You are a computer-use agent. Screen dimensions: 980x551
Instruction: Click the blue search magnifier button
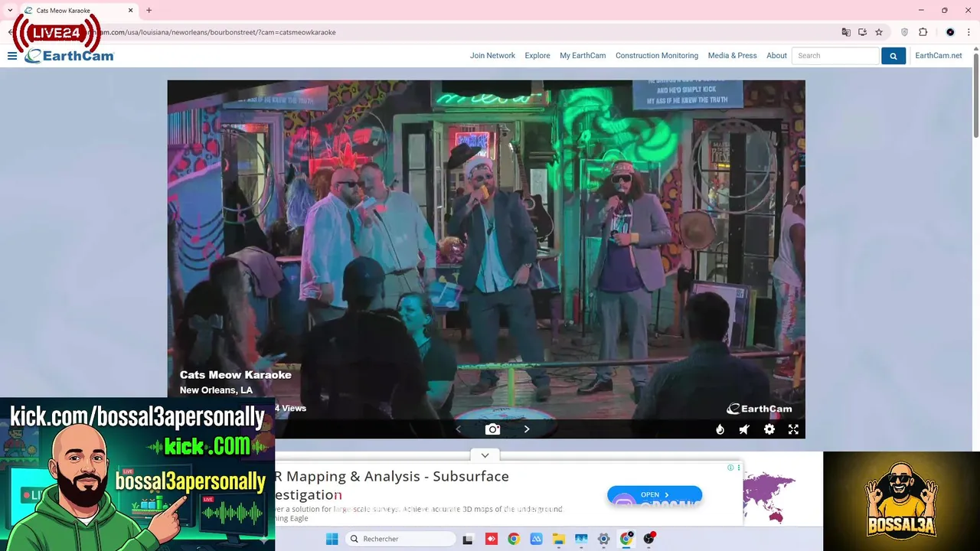click(893, 56)
